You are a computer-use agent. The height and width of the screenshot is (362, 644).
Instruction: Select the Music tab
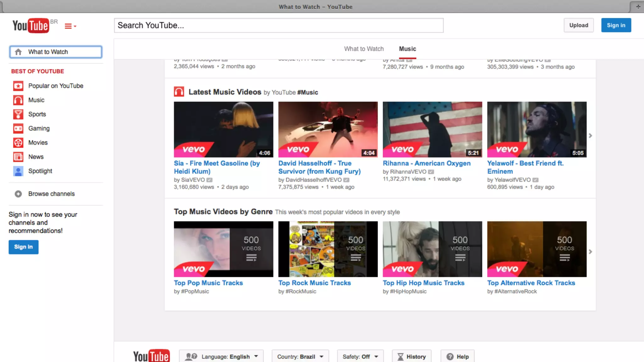pos(407,49)
